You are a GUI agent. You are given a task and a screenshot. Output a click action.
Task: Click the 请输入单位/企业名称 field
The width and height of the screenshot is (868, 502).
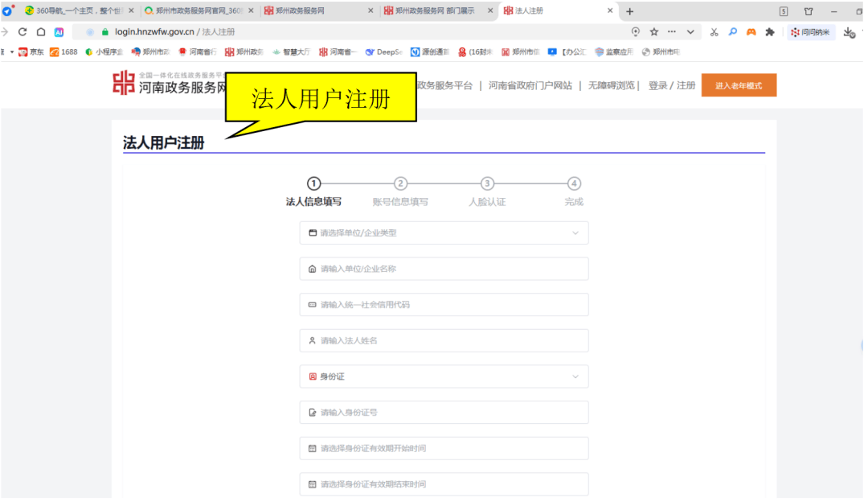[444, 269]
